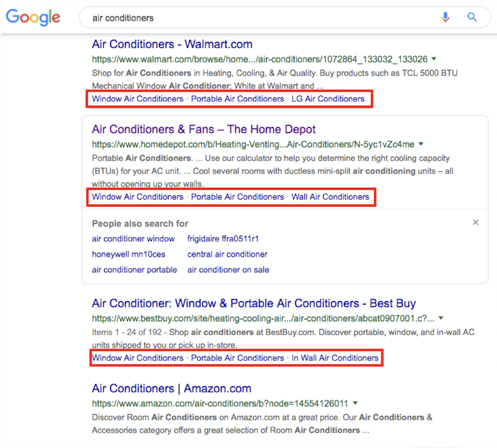
Task: Click the bestbuy.com green URL text
Action: [263, 318]
